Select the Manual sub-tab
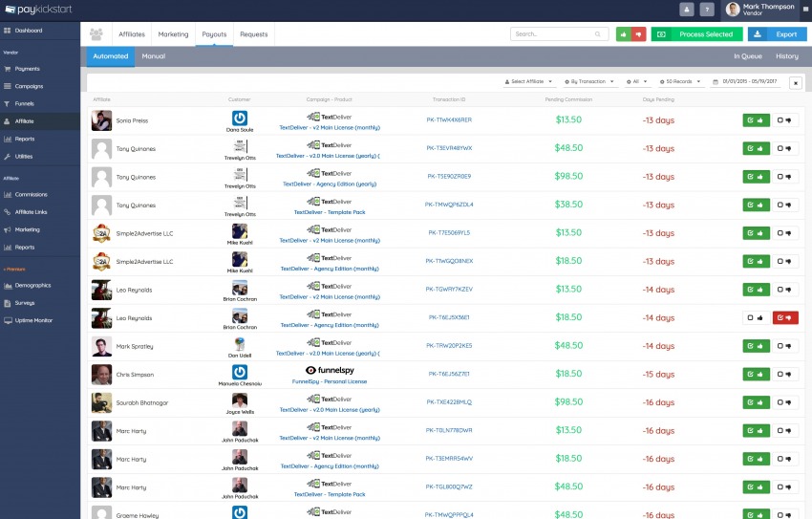Image resolution: width=812 pixels, height=519 pixels. (x=153, y=56)
